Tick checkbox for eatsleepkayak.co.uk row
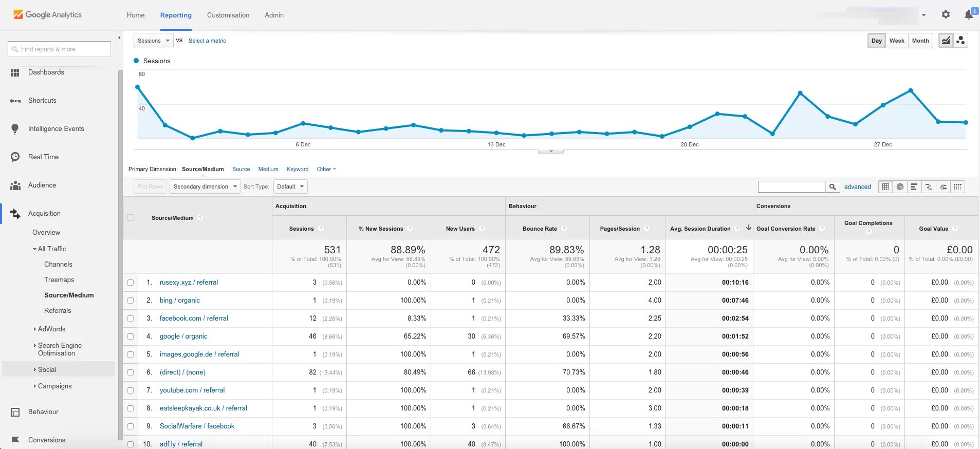The image size is (980, 449). [131, 408]
